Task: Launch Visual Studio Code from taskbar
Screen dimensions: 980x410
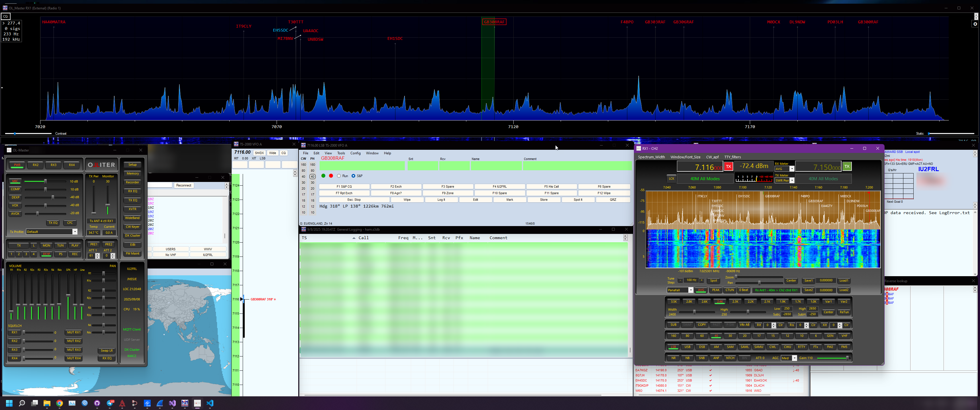Action: [210, 403]
